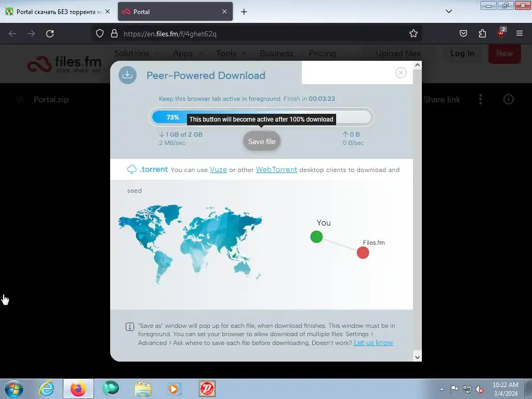Go to the Pricing page
Image resolution: width=532 pixels, height=399 pixels.
pyautogui.click(x=322, y=54)
